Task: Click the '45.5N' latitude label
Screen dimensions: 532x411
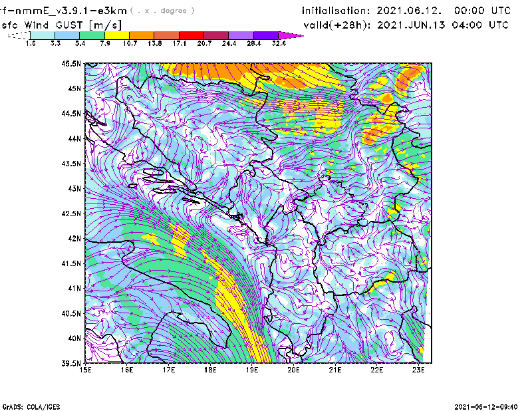Action: (x=71, y=63)
